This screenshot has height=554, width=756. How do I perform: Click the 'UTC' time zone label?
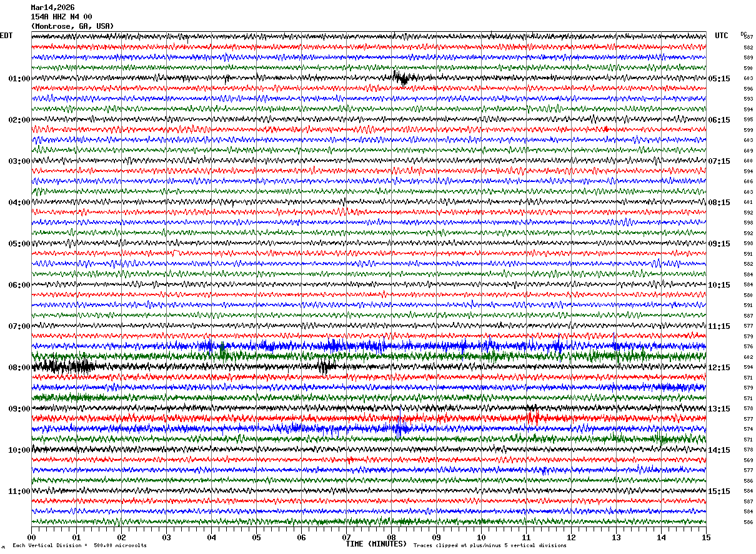pos(722,36)
